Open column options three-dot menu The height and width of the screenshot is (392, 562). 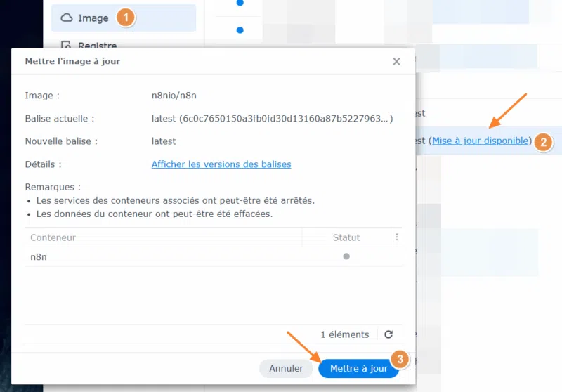point(397,237)
